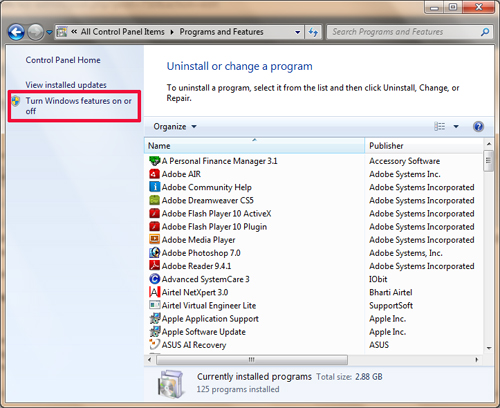
Task: Select the ASUS AI Recovery icon
Action: tap(154, 345)
